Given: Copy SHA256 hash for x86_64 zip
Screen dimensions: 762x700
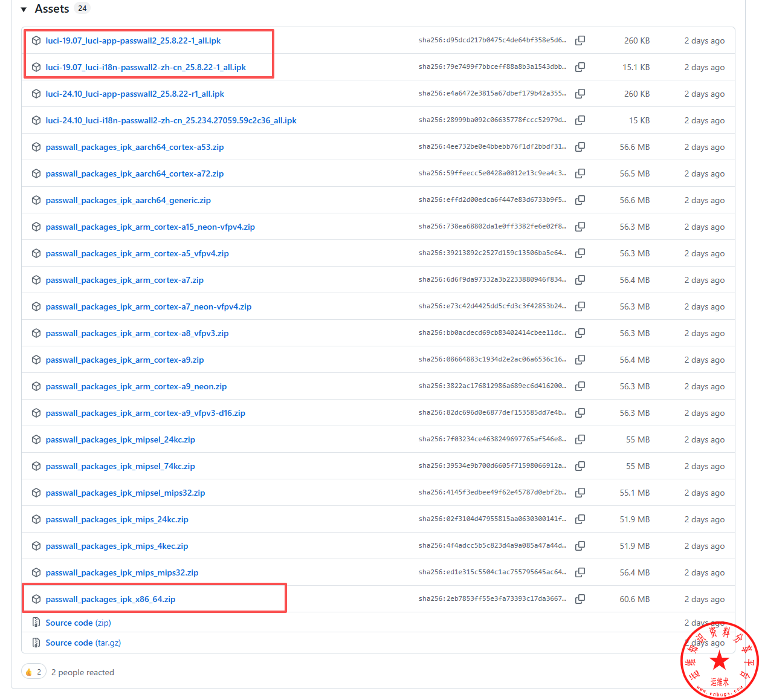Looking at the screenshot, I should click(x=580, y=599).
